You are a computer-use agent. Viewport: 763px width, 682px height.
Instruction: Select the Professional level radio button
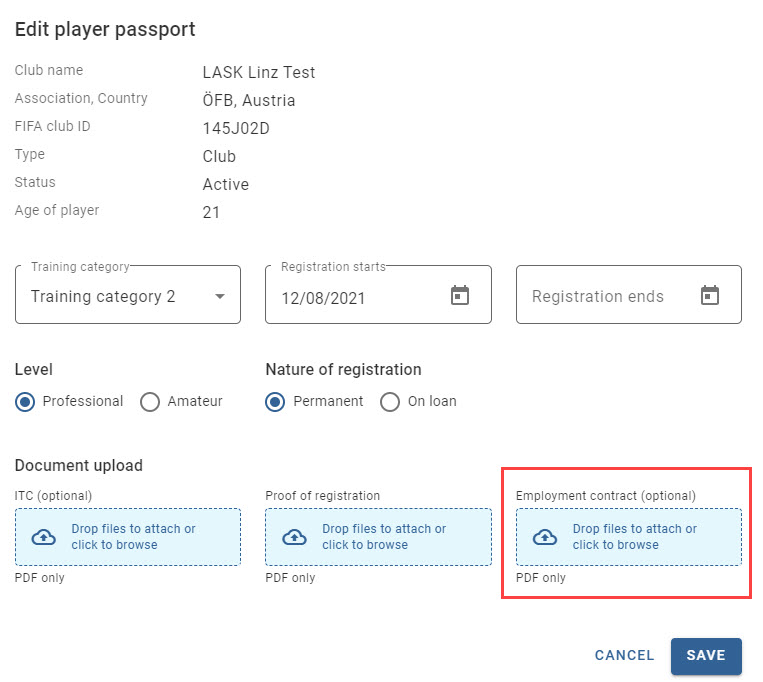(25, 402)
